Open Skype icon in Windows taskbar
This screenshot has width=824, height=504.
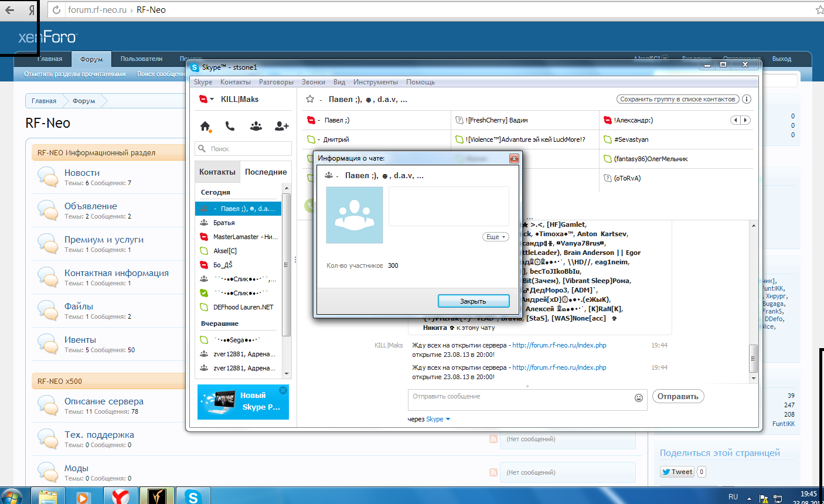click(193, 496)
